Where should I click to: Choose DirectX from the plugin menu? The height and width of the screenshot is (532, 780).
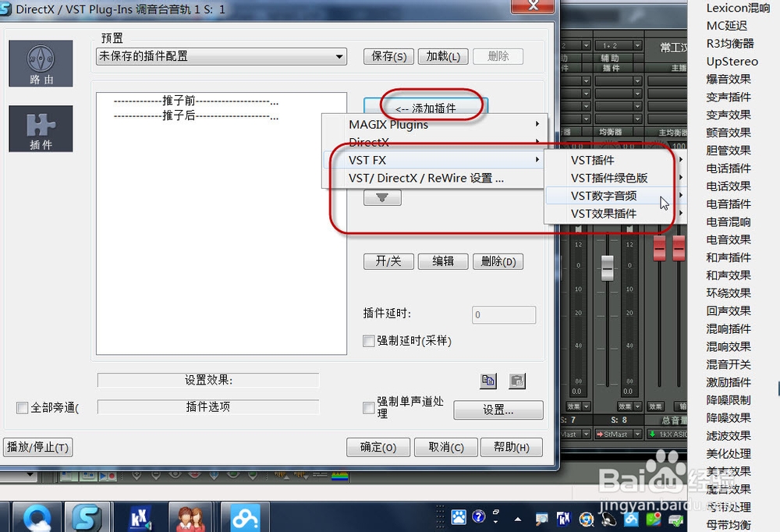click(x=370, y=142)
